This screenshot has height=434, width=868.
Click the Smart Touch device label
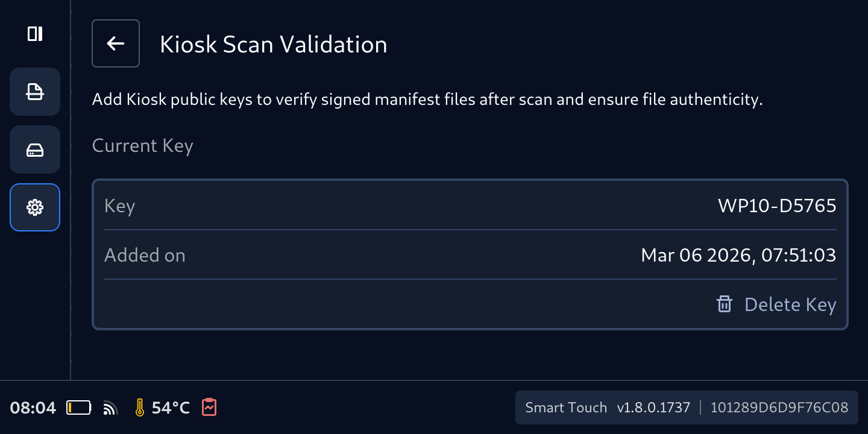pos(566,407)
